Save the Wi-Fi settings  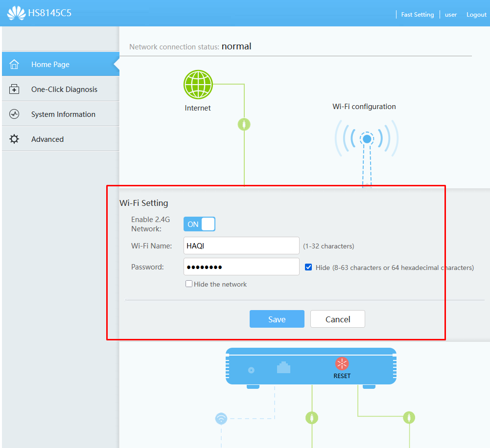click(277, 319)
